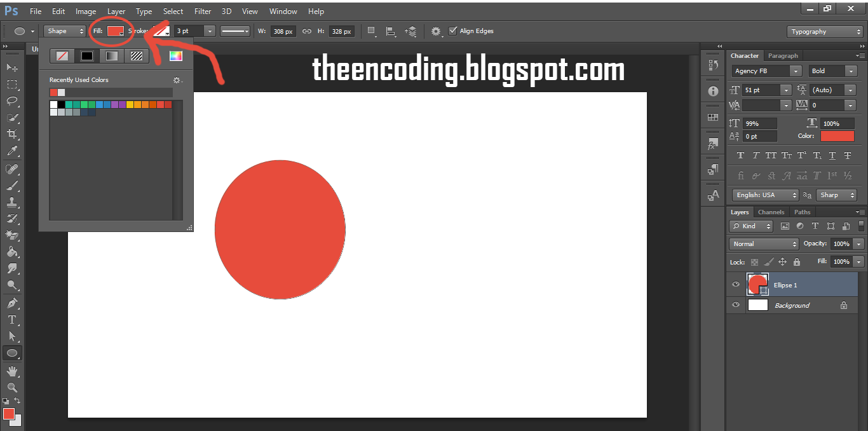The width and height of the screenshot is (868, 431).
Task: Open the Shape tool mode dropdown
Action: (x=65, y=31)
